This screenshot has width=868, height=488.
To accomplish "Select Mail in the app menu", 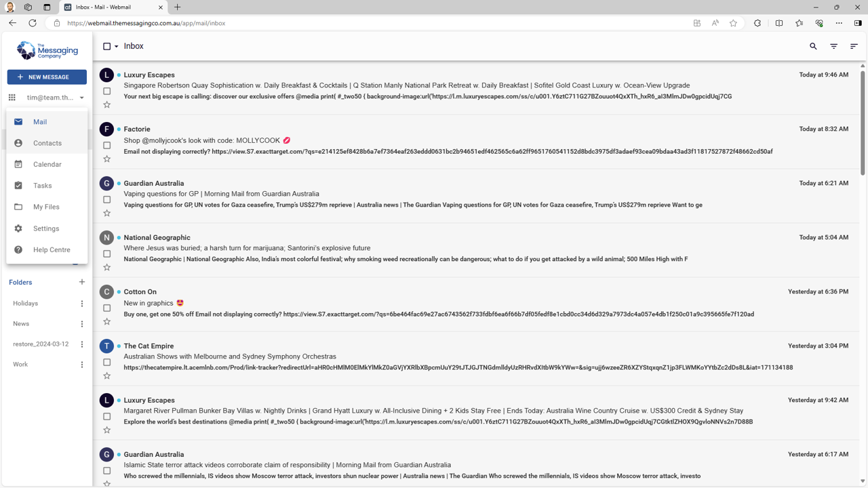I will [47, 122].
